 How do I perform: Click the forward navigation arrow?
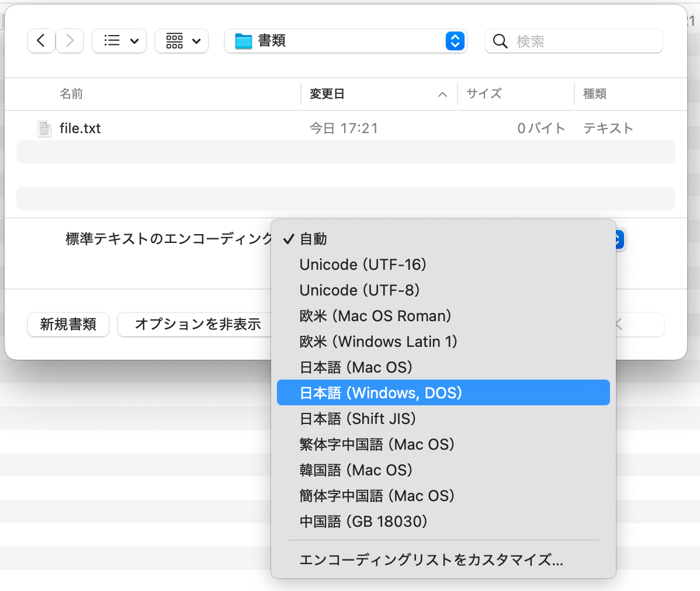[70, 41]
